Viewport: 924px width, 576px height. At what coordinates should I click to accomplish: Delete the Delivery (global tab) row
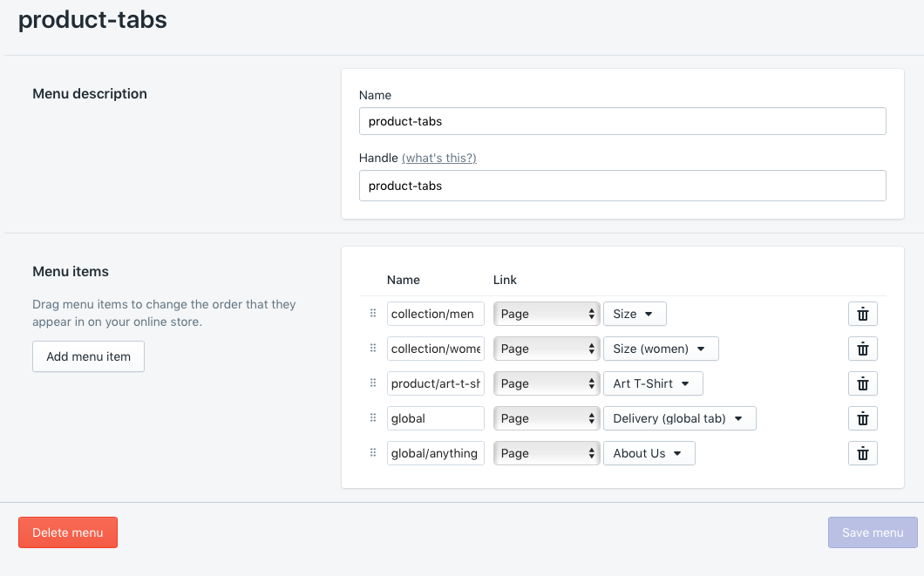(x=862, y=418)
